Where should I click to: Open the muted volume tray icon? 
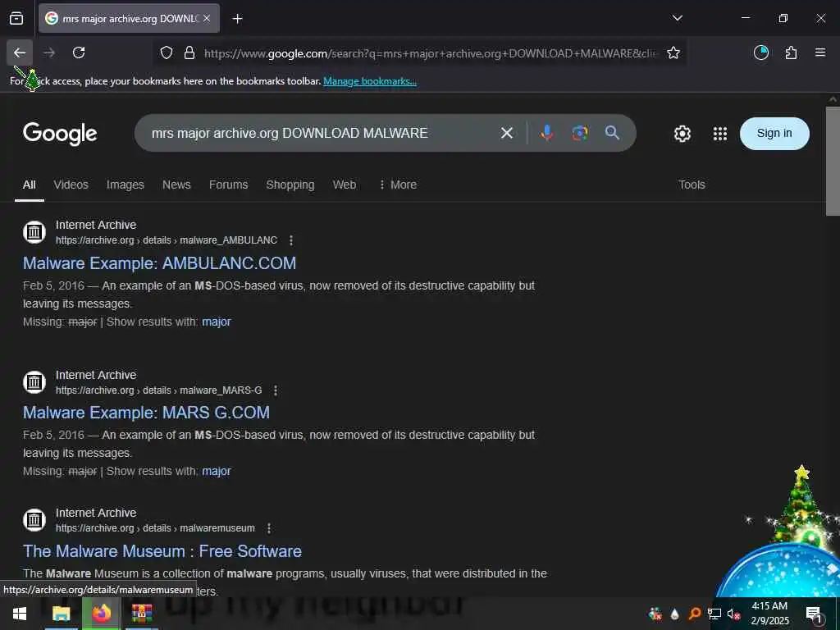pos(733,614)
